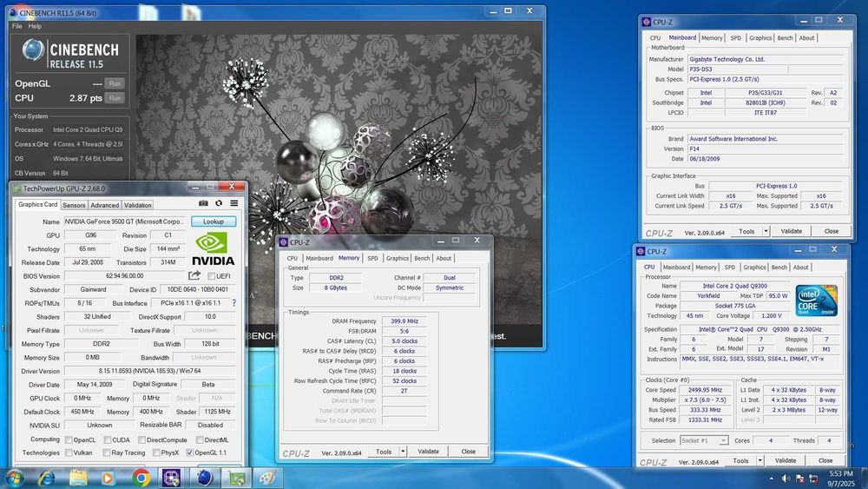This screenshot has width=868, height=489.
Task: Open the File menu in Cinebench
Action: 16,26
